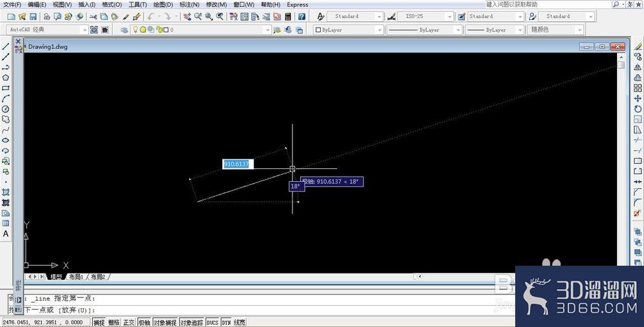The height and width of the screenshot is (327, 644).
Task: Toggle 正交 ortho mode in status bar
Action: coord(129,322)
